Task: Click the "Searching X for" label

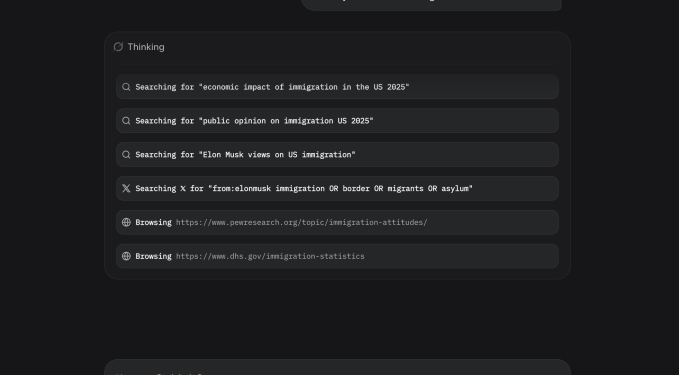Action: (x=169, y=188)
